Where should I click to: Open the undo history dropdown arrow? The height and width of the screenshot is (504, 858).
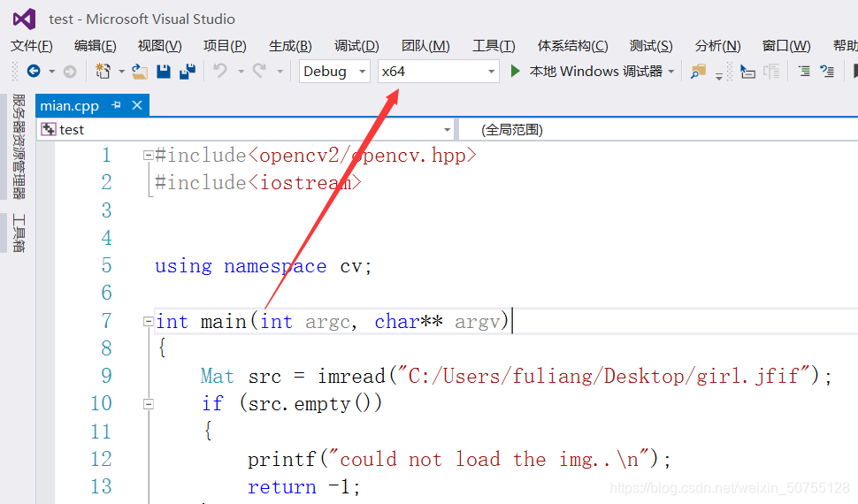(241, 72)
